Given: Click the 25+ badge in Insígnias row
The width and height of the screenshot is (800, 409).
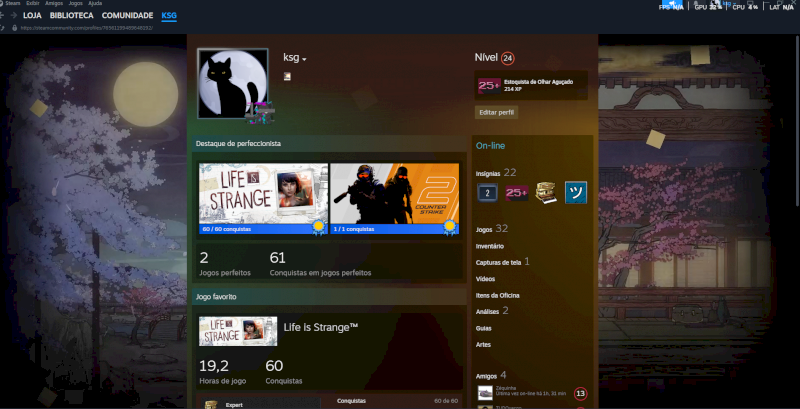Looking at the screenshot, I should click(x=516, y=193).
